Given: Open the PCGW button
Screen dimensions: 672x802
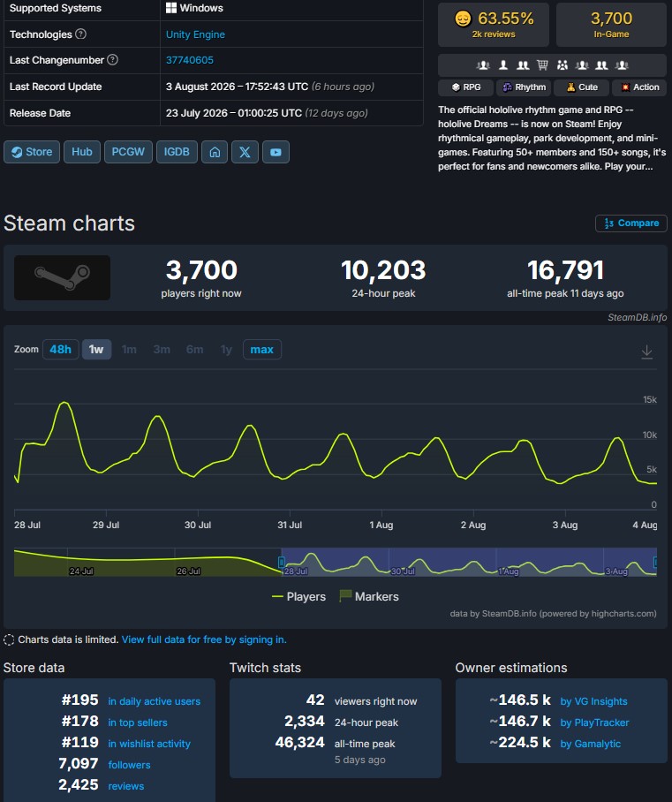Looking at the screenshot, I should click(x=128, y=152).
